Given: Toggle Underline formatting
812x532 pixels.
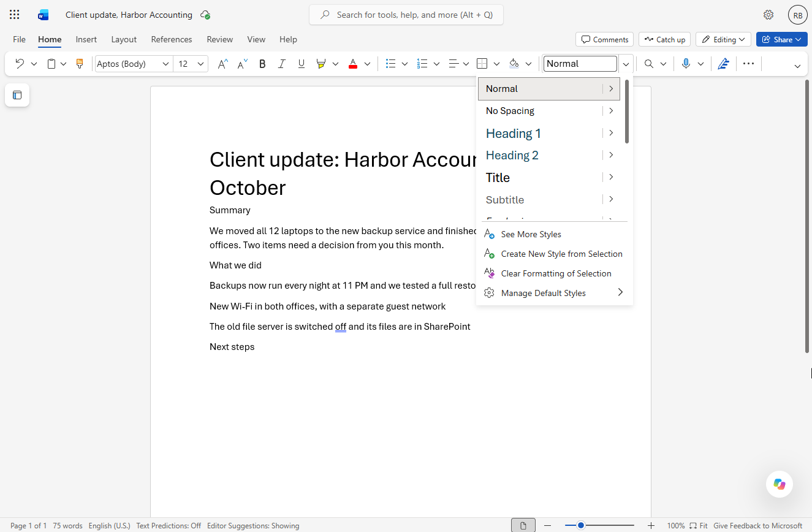Looking at the screenshot, I should coord(302,64).
